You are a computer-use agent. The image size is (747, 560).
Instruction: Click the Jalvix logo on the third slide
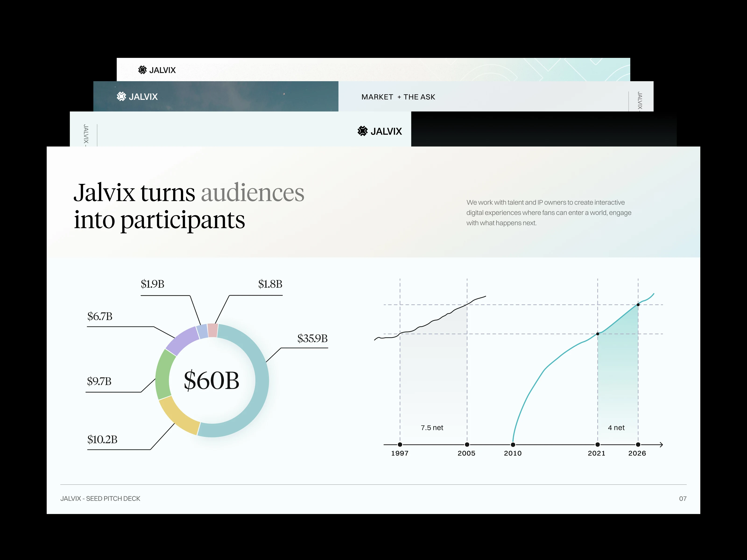pyautogui.click(x=380, y=131)
